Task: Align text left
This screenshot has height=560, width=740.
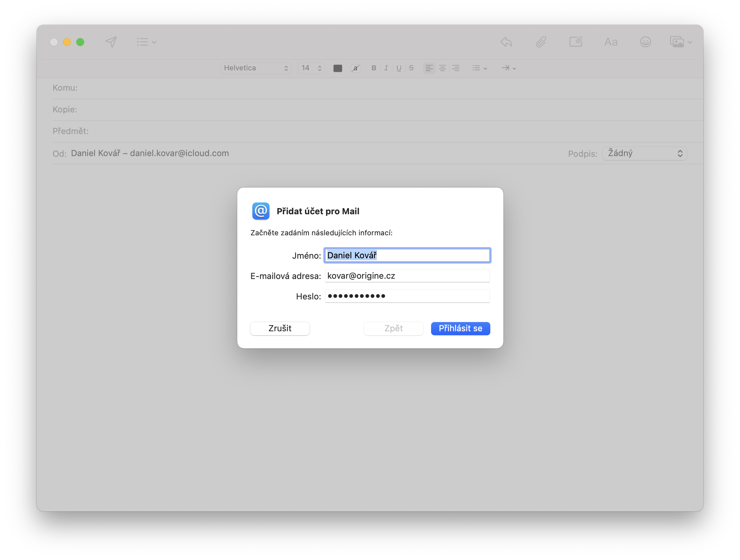Action: (x=429, y=68)
